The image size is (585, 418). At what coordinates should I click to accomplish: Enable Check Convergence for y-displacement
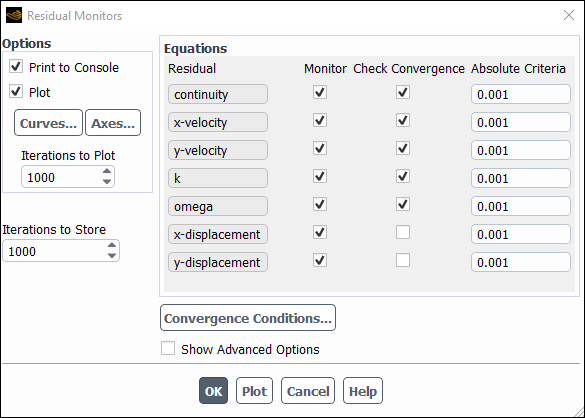pos(403,260)
